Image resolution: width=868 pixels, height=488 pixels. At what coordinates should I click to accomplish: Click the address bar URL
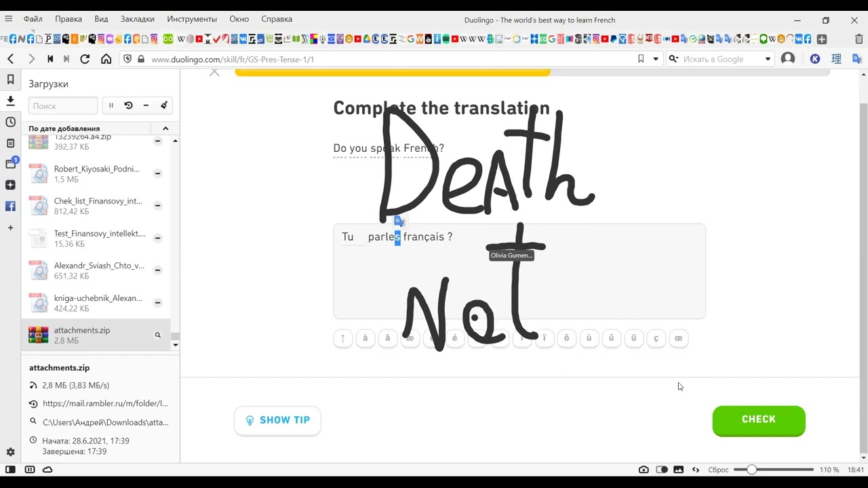(233, 59)
